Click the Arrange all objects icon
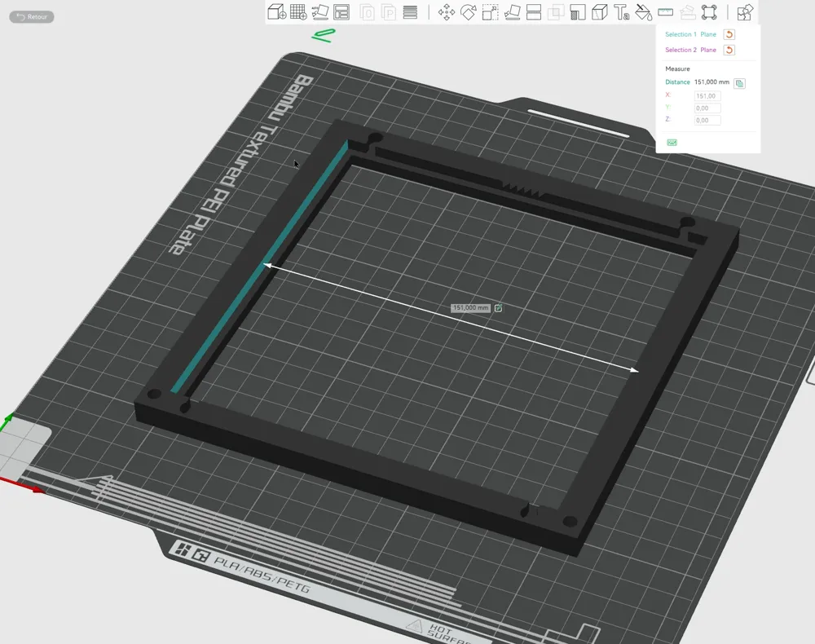 [x=341, y=12]
